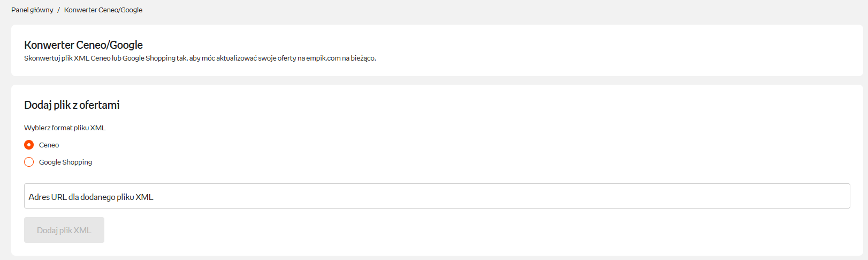Focus the XML file URL address field
868x260 pixels.
click(x=437, y=196)
